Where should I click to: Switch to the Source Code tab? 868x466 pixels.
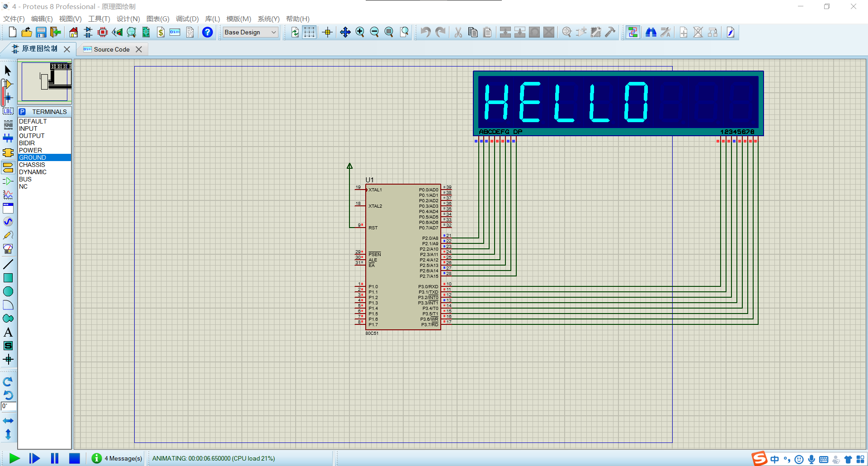point(112,49)
